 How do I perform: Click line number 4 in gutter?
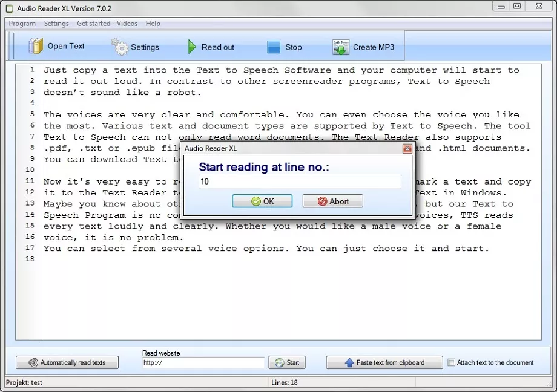click(32, 103)
